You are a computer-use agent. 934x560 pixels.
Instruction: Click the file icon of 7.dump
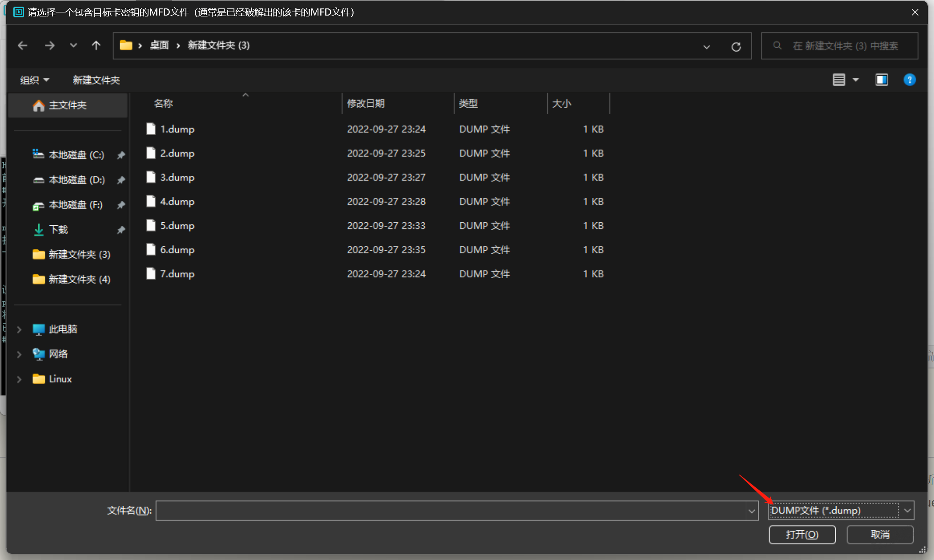coord(151,273)
